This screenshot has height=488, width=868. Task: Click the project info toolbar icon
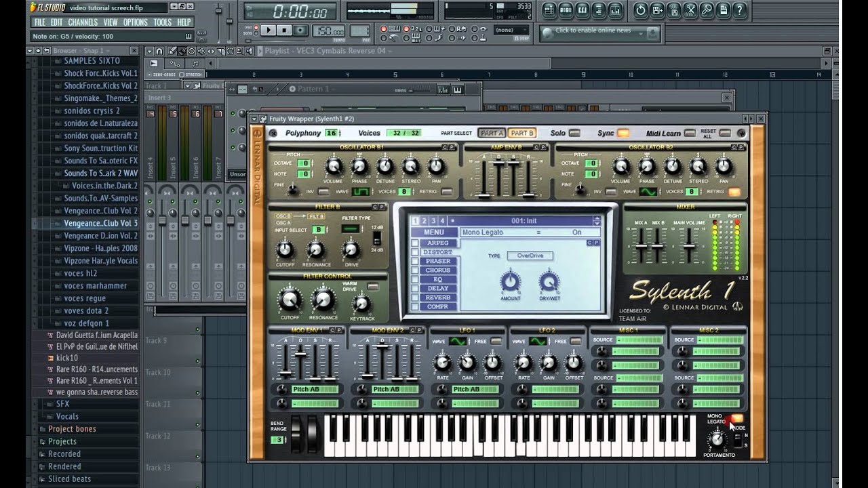point(723,10)
